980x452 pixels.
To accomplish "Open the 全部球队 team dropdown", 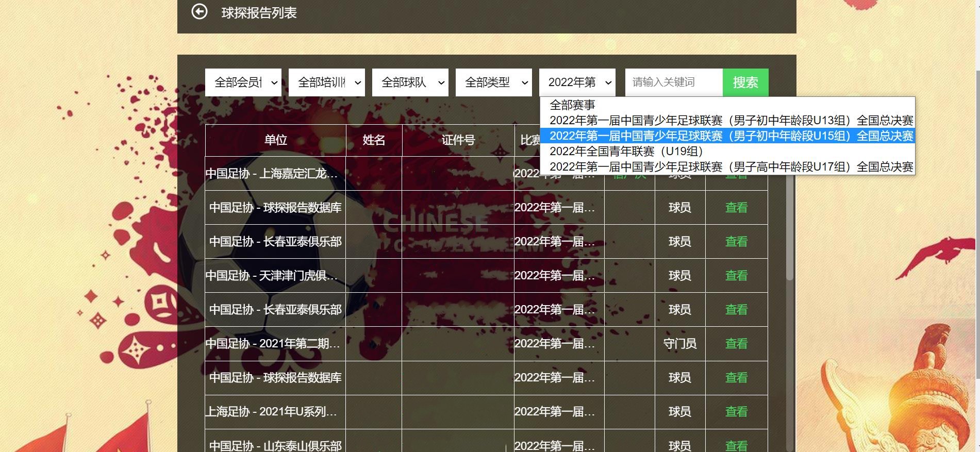I will tap(410, 82).
